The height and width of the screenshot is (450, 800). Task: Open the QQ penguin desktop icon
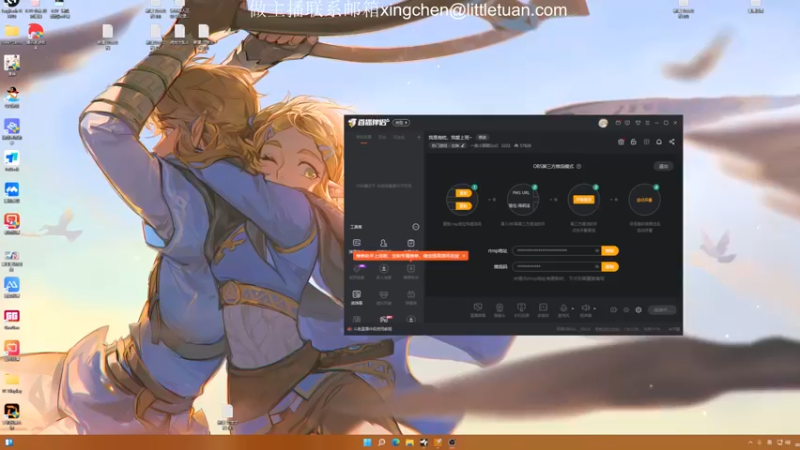click(12, 96)
